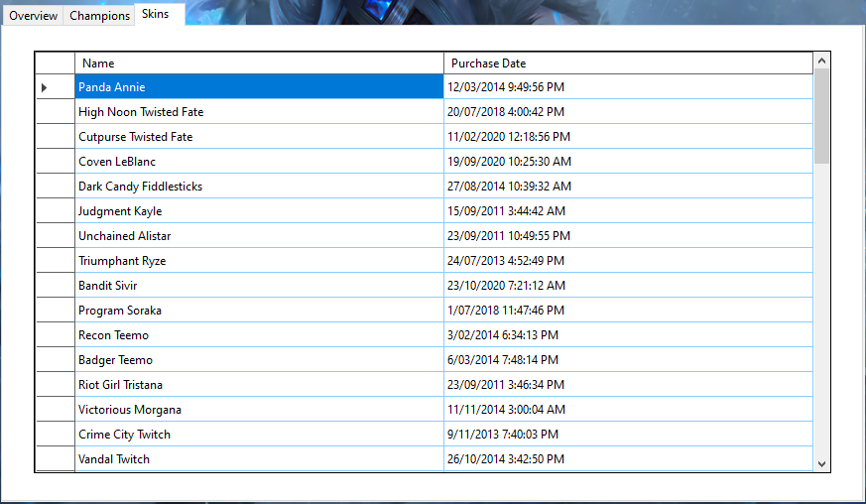The width and height of the screenshot is (866, 504).
Task: Select the Victorious Morgana cell
Action: (259, 410)
